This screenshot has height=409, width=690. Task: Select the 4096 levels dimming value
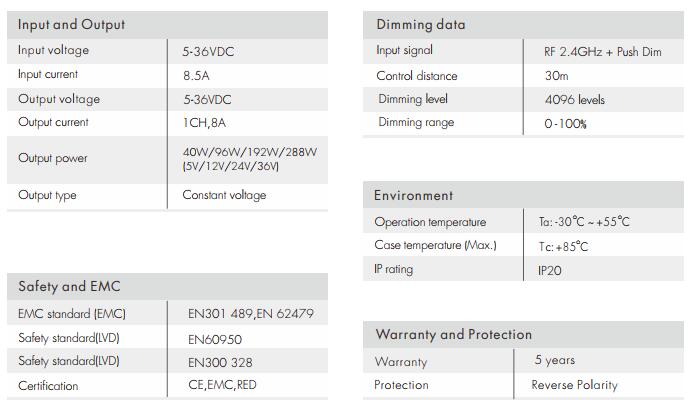click(574, 100)
